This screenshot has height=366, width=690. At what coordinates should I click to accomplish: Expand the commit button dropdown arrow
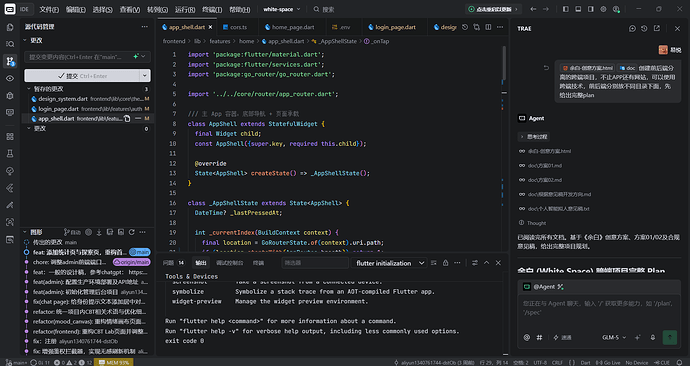pos(145,76)
